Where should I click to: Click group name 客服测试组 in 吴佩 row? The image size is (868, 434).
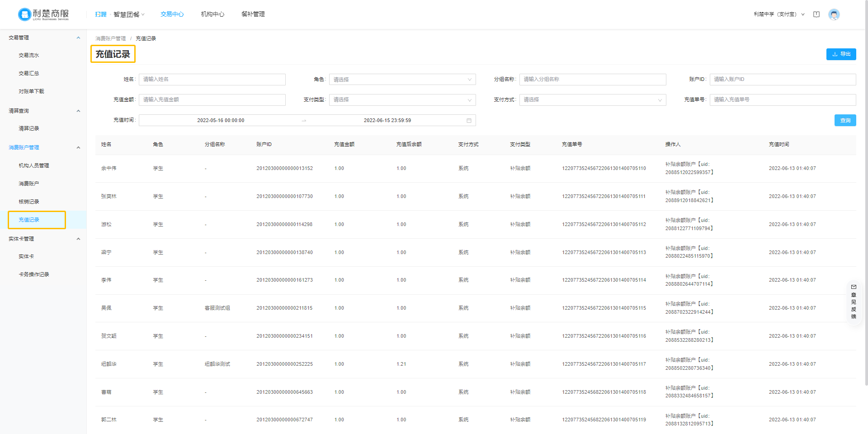click(217, 308)
